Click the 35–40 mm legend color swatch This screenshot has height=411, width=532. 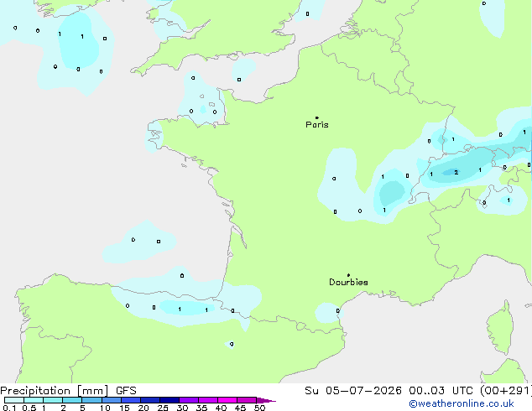point(207,400)
